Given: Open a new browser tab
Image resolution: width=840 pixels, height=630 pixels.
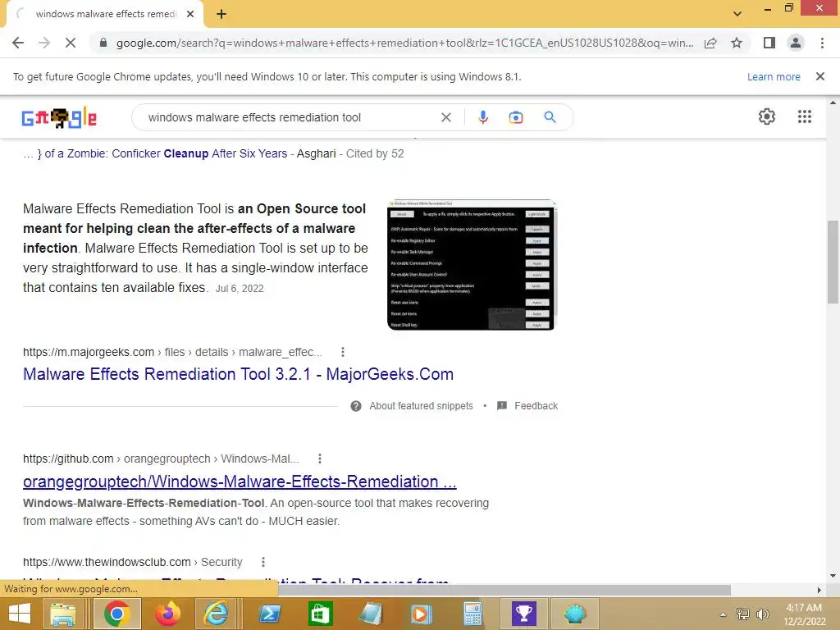Looking at the screenshot, I should point(221,14).
